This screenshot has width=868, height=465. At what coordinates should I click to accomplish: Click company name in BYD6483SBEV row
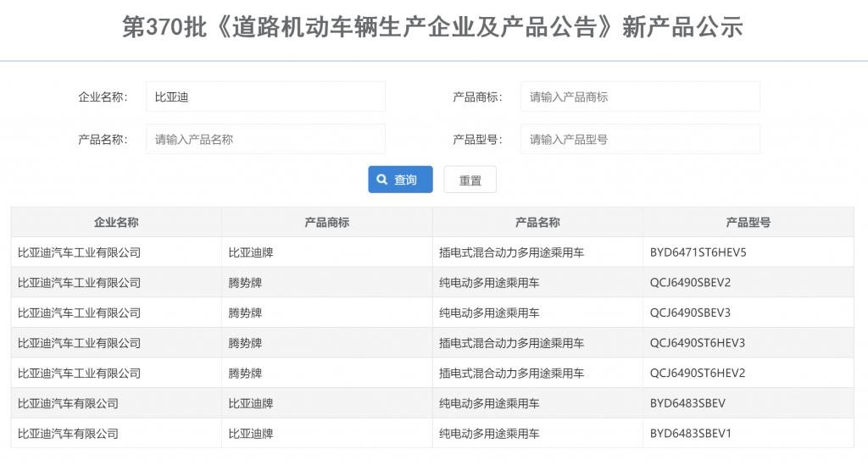pos(68,403)
